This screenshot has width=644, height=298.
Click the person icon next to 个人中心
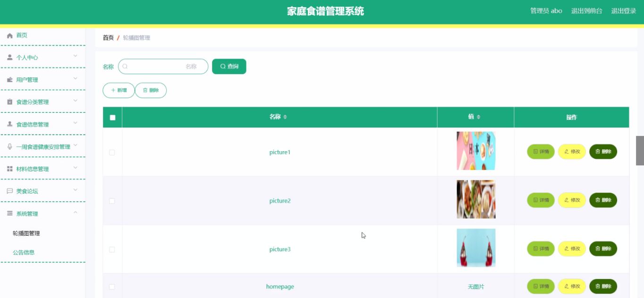point(9,58)
